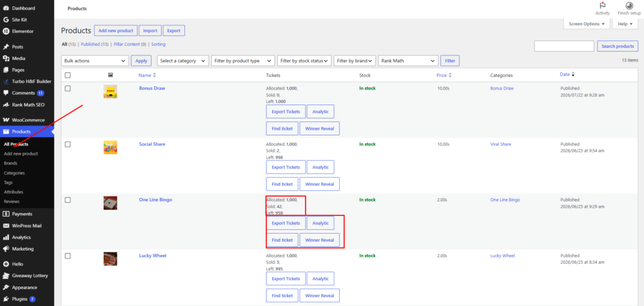The height and width of the screenshot is (306, 644).
Task: Show Published products filter link
Action: [94, 44]
